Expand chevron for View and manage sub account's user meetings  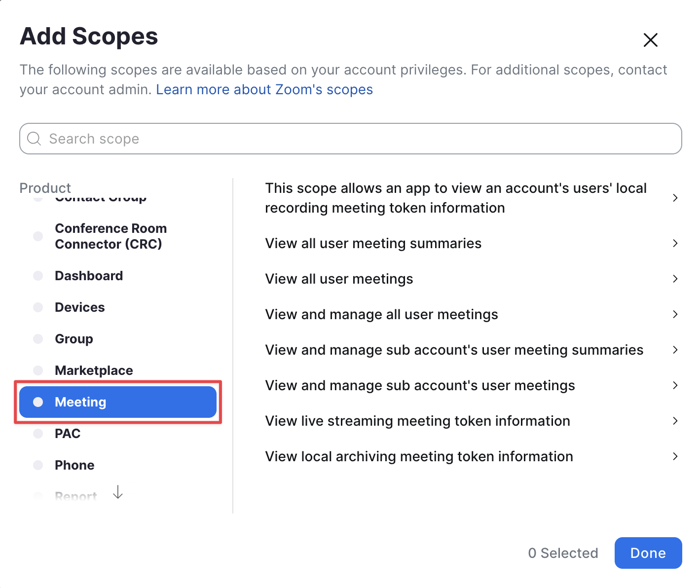click(675, 385)
